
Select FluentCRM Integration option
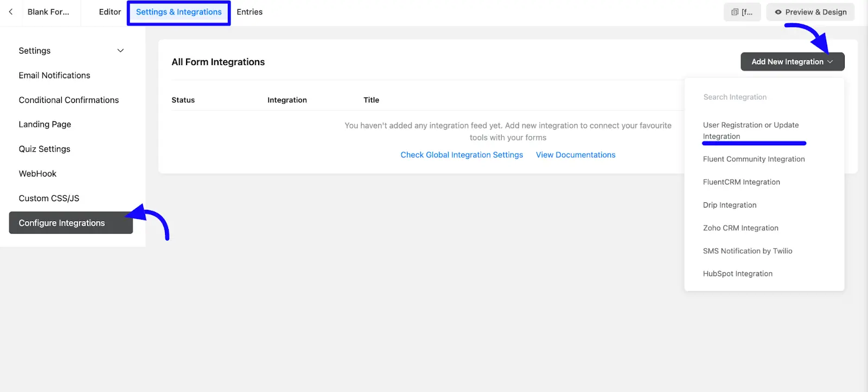[741, 182]
